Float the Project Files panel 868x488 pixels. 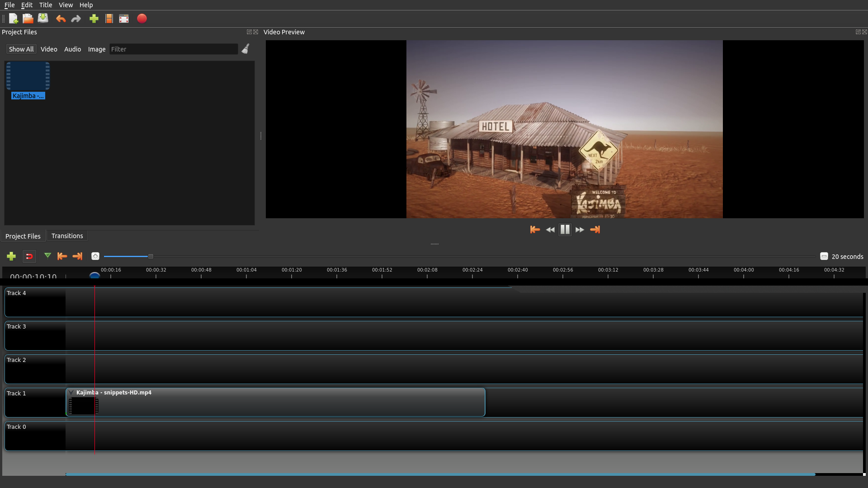point(249,32)
